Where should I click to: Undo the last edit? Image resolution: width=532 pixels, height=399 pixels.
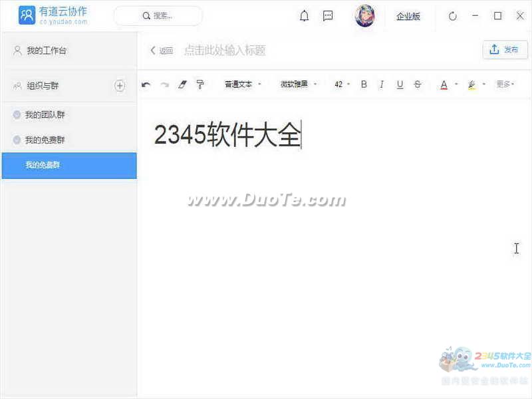click(146, 84)
